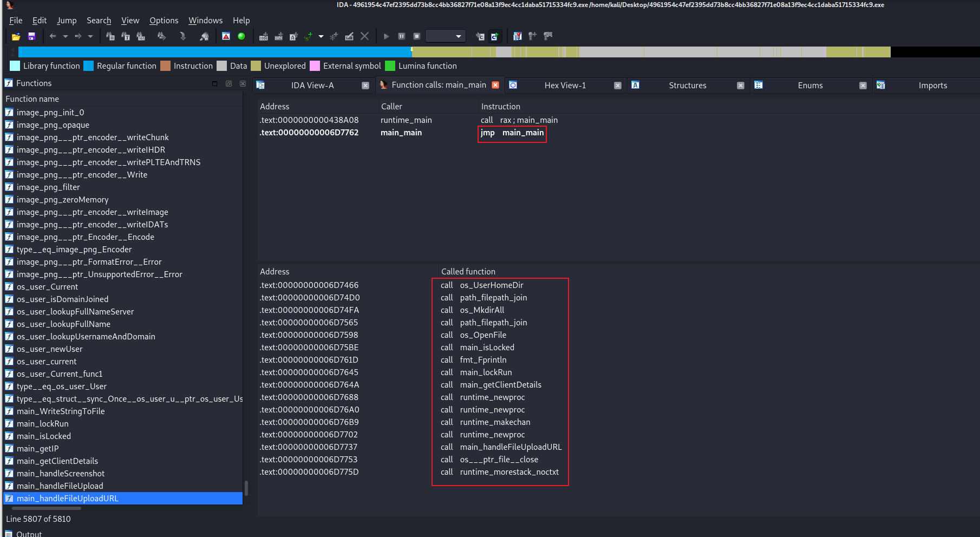Click the Regular function color swatch
The height and width of the screenshot is (537, 980).
pos(89,66)
